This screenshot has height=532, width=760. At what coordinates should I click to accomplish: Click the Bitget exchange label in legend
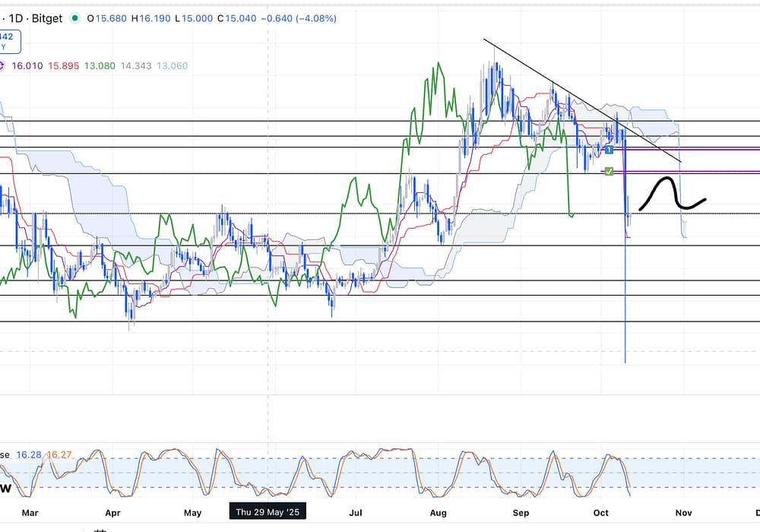46,17
